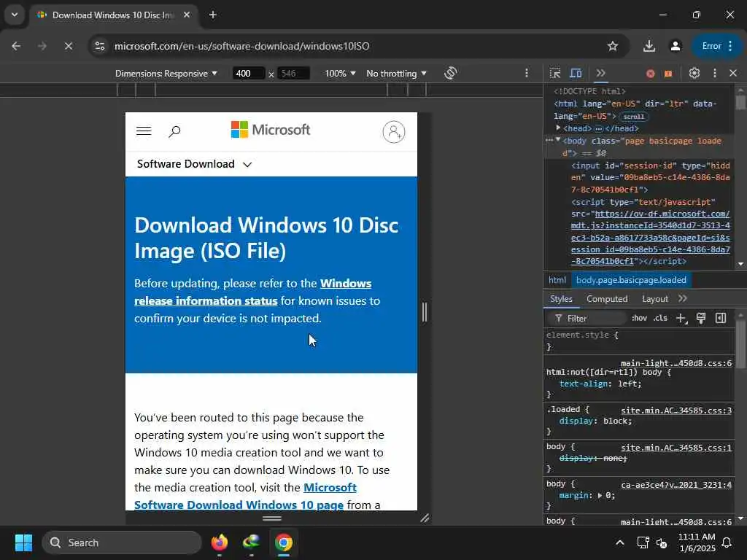The image size is (747, 560).
Task: Toggle the device toolbar
Action: (x=576, y=74)
